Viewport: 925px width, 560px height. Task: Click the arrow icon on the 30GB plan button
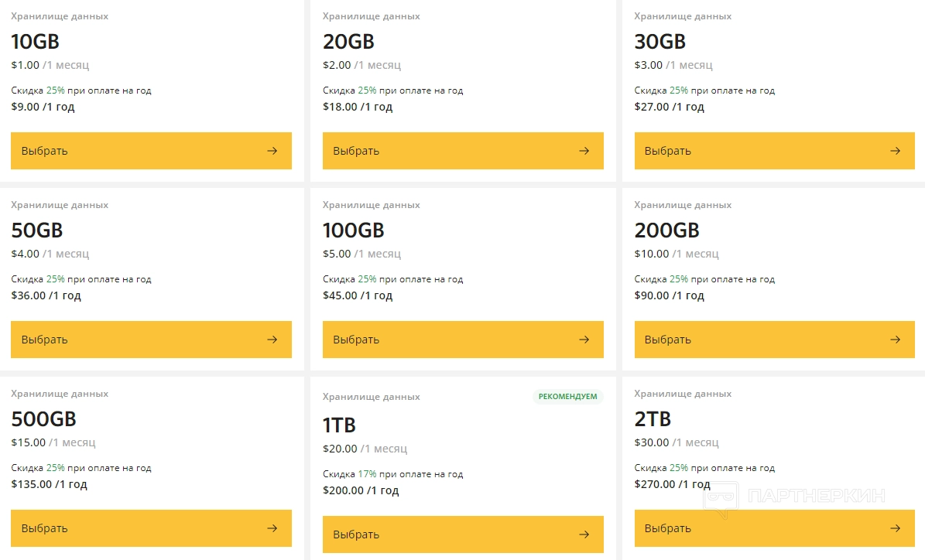pos(896,151)
